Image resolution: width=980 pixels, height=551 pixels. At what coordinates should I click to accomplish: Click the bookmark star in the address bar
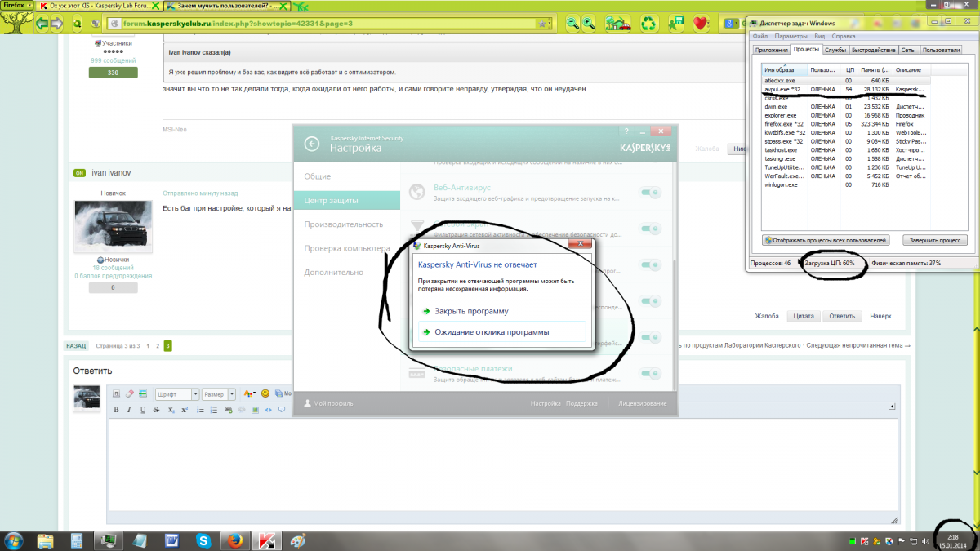click(541, 24)
